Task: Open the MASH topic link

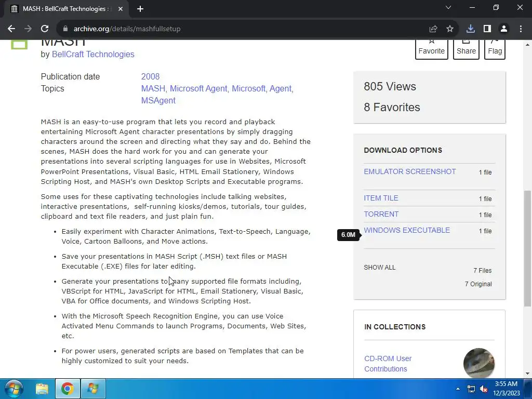Action: (153, 88)
